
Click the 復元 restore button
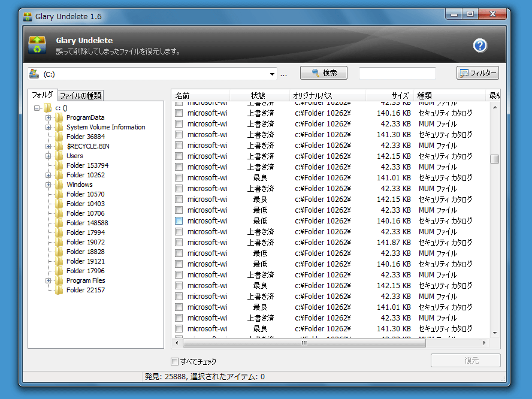(466, 360)
